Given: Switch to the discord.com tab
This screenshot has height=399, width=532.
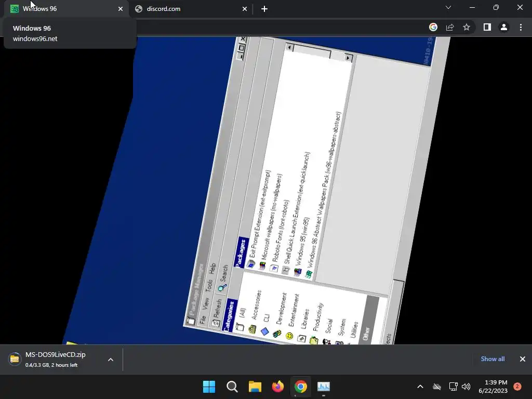Looking at the screenshot, I should tap(191, 9).
